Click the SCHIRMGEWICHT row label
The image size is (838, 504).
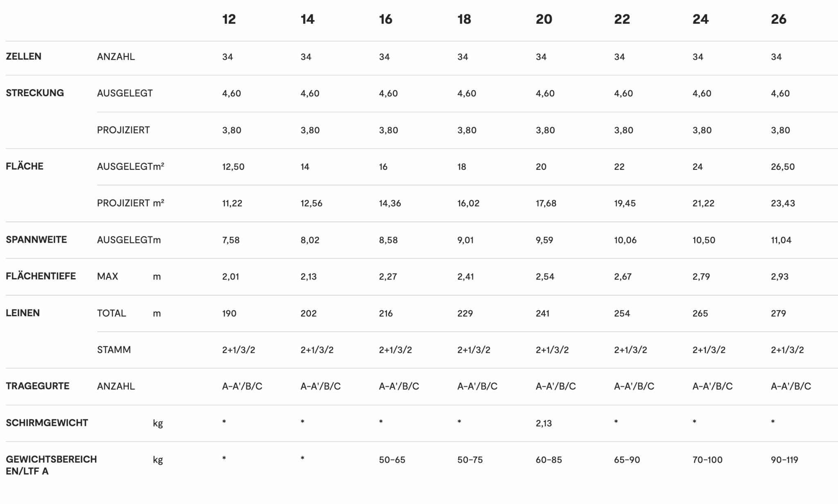pos(47,423)
